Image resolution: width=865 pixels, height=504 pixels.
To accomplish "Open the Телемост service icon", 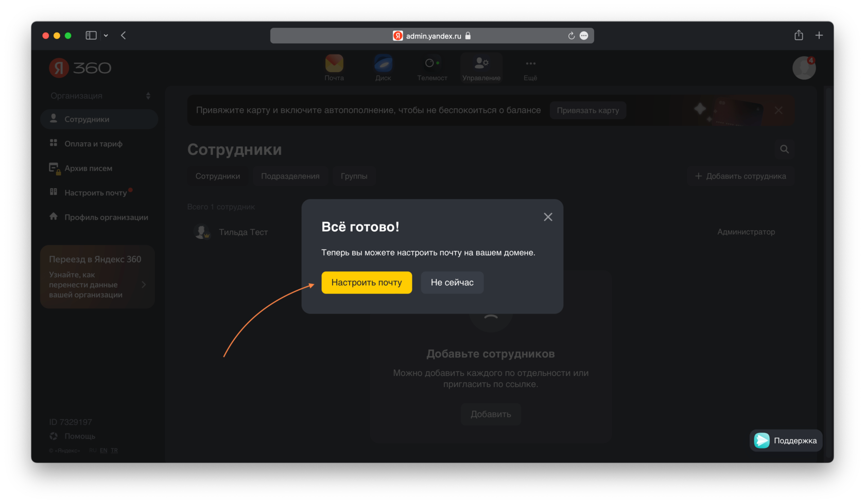I will (x=432, y=68).
